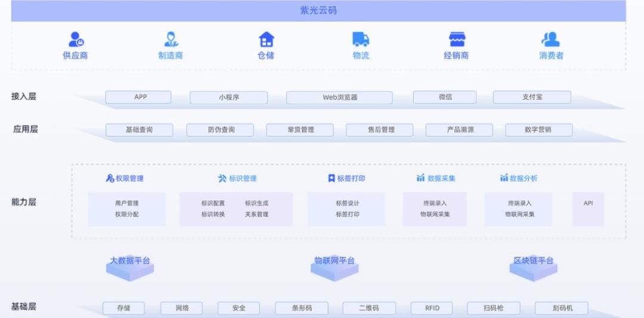Image resolution: width=644 pixels, height=318 pixels.
Task: Select the 区块链平台 platform tile
Action: tap(533, 266)
